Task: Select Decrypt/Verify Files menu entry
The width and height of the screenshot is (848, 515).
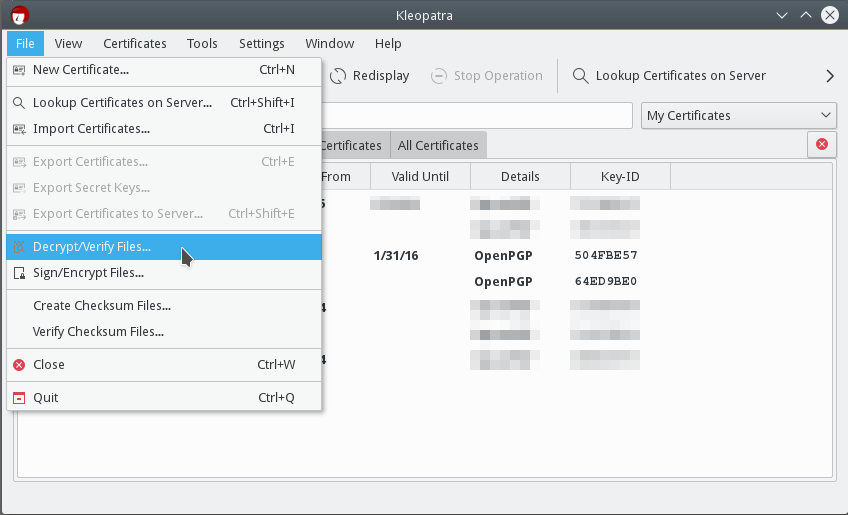Action: (92, 247)
